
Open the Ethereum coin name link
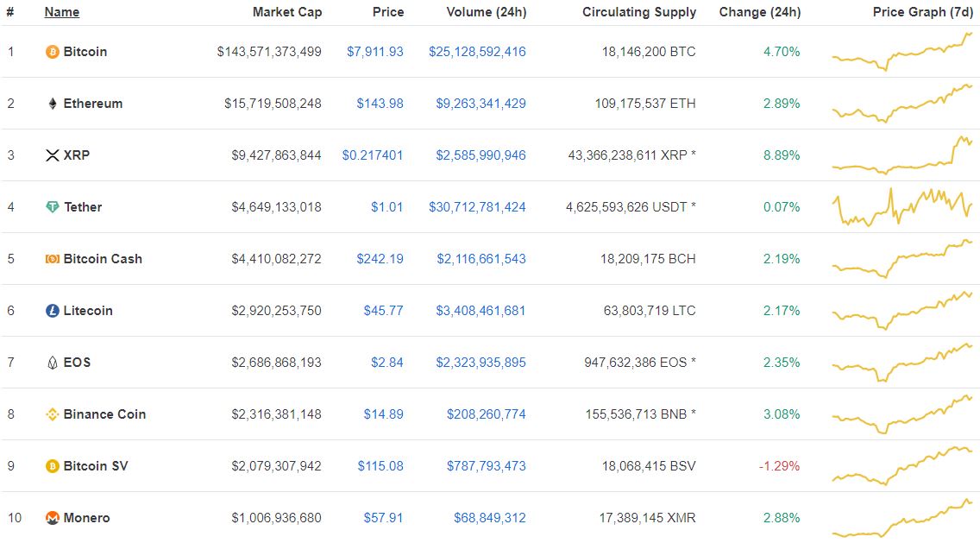point(93,104)
